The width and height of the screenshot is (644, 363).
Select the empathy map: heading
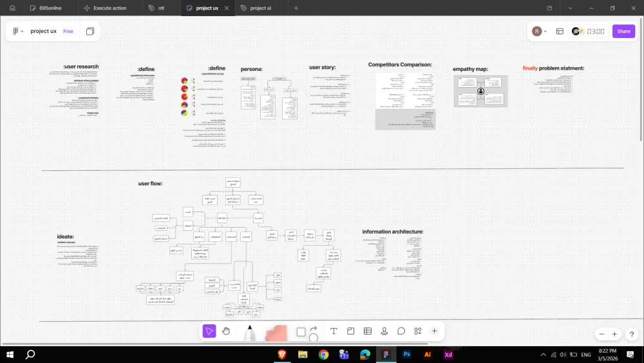pos(470,69)
